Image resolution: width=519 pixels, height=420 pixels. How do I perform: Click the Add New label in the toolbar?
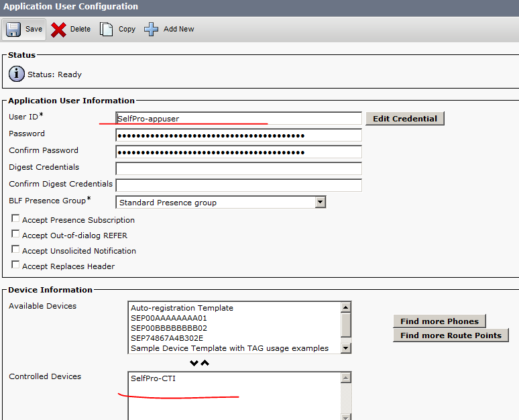pos(179,29)
